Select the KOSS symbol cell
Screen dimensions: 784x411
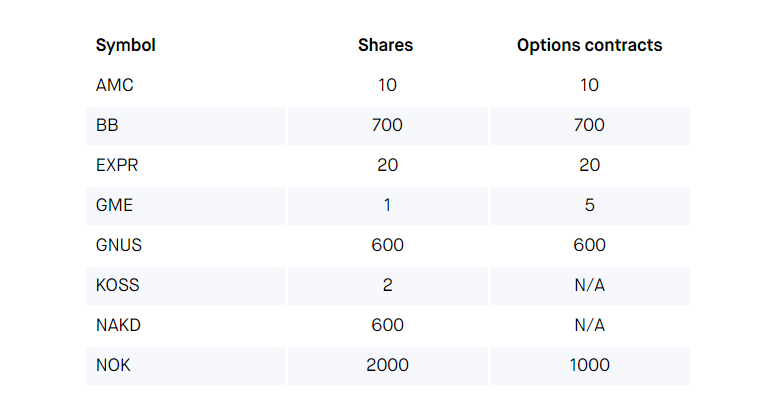118,285
